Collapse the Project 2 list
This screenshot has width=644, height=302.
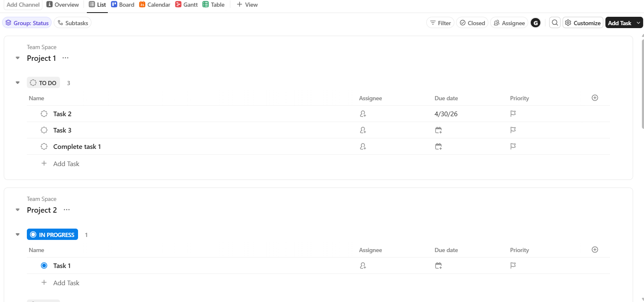tap(18, 210)
